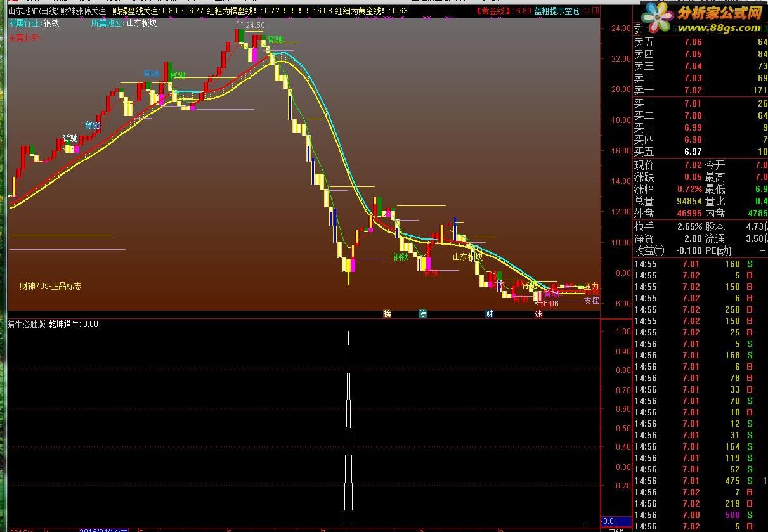Click the 财神涨停关注 indicator name
The width and height of the screenshot is (768, 532).
(x=83, y=11)
